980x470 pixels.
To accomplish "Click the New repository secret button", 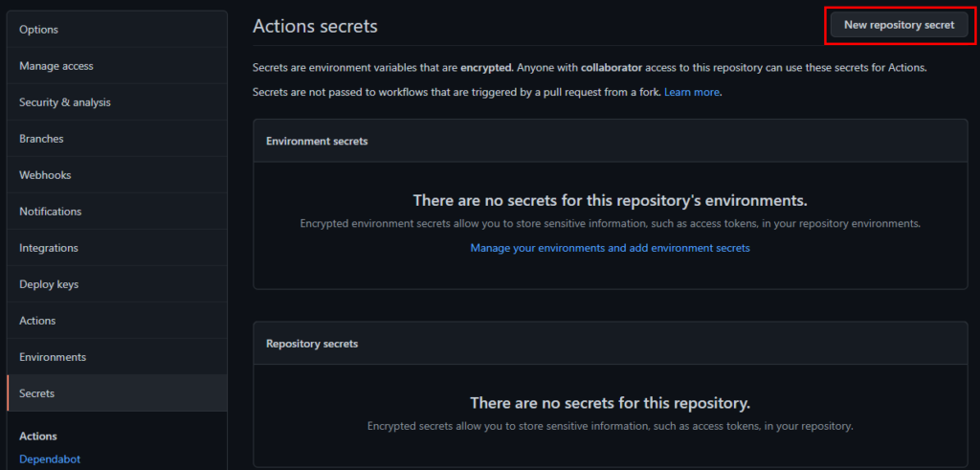I will [899, 26].
